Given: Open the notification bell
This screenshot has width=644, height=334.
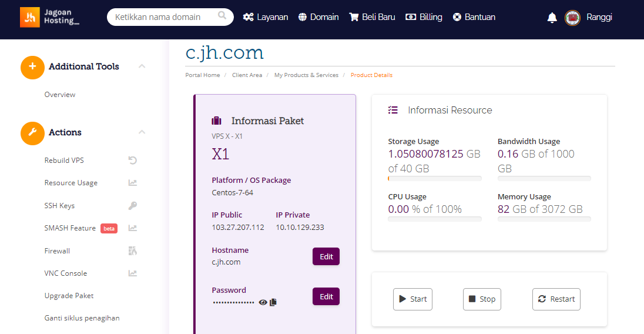Looking at the screenshot, I should tap(552, 17).
